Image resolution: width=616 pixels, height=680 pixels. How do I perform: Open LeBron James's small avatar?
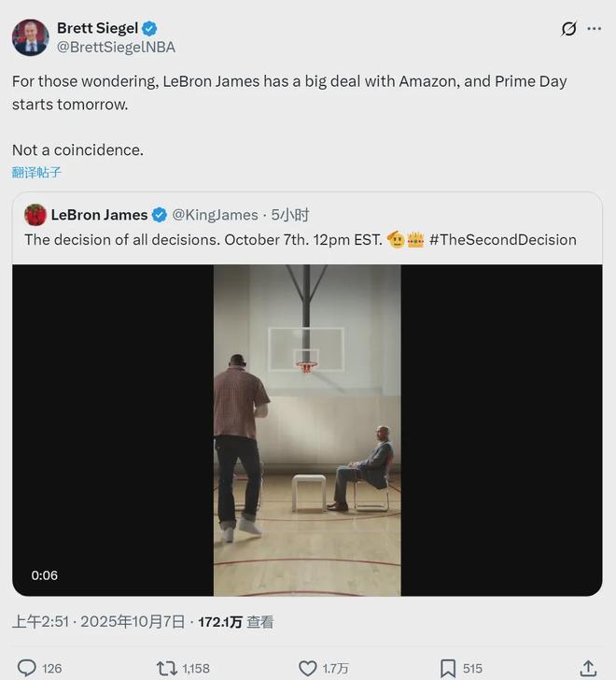point(35,215)
